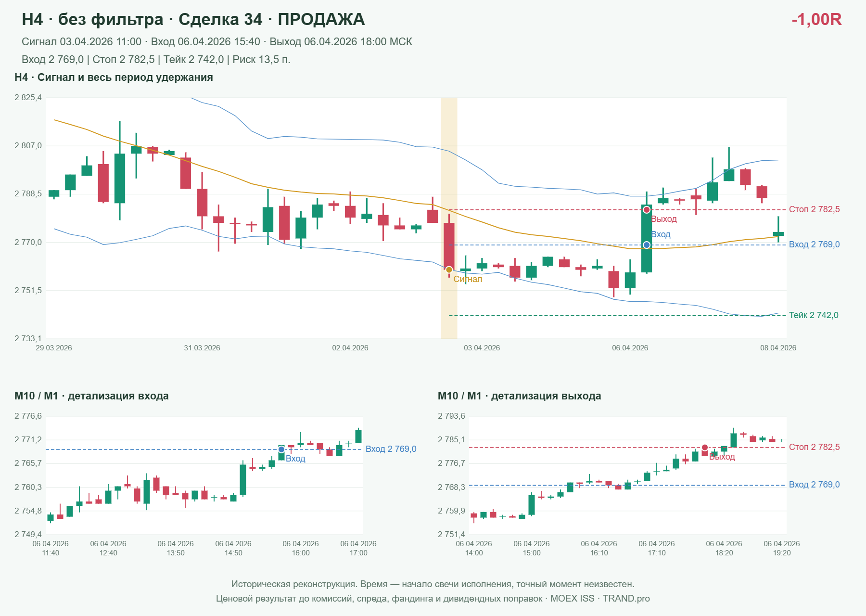
Task: Click the 2 751,5 price axis label
Action: click(28, 291)
